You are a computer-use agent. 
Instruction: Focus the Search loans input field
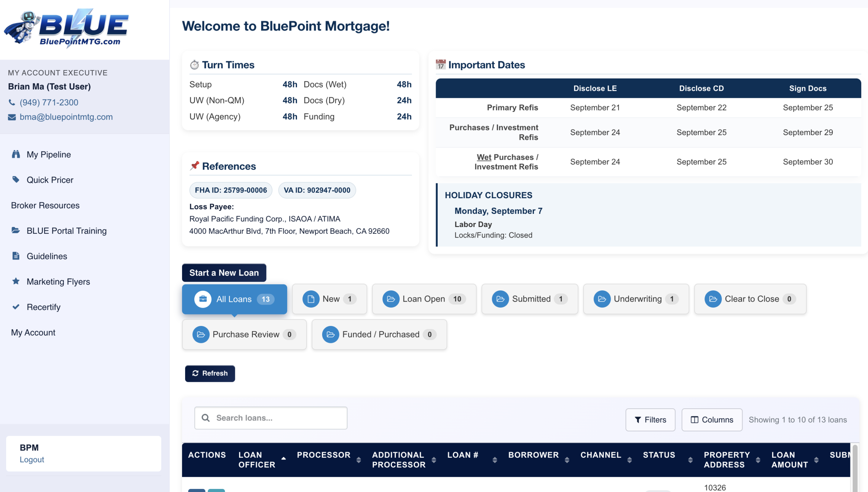click(271, 418)
